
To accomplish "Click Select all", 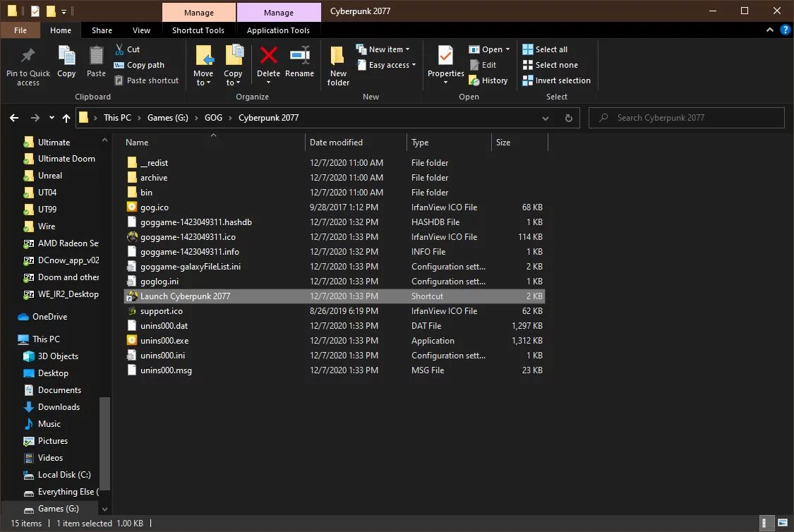I will 545,49.
